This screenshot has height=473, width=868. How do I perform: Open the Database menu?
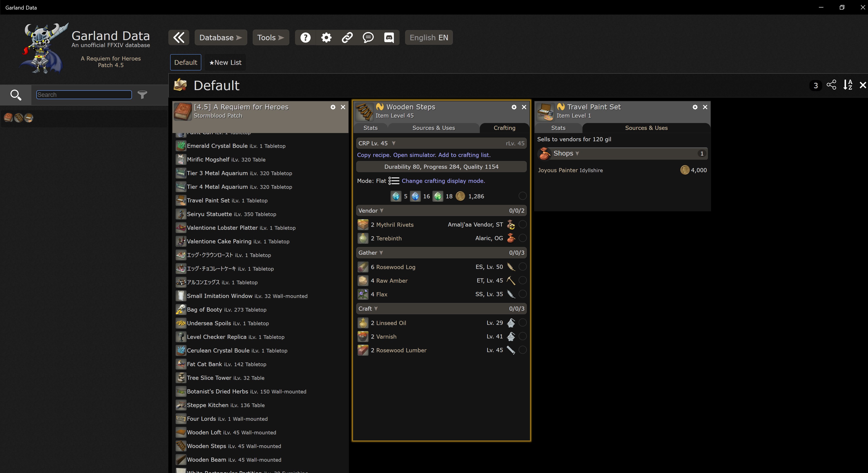[x=220, y=37]
